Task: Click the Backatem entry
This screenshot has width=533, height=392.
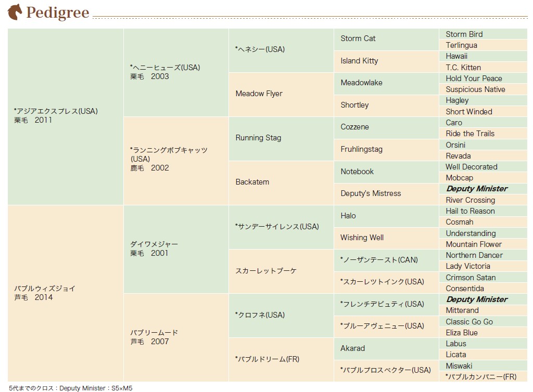Action: pos(281,182)
